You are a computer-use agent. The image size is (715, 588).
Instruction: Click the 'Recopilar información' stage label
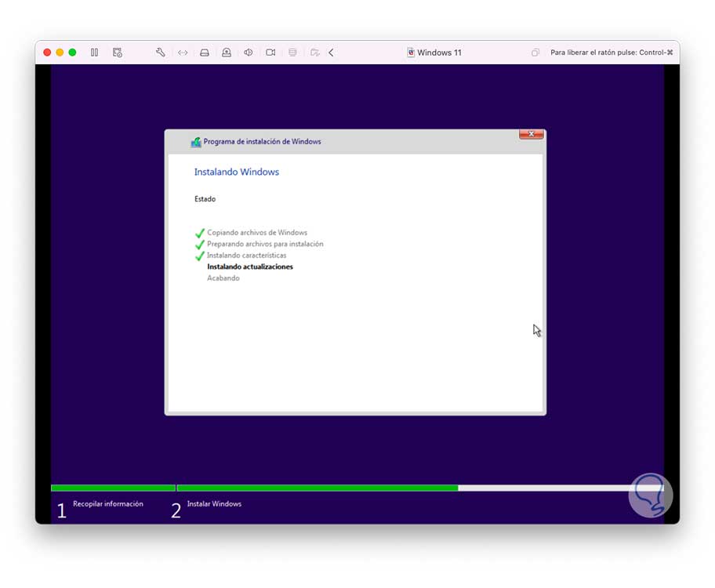pos(108,503)
